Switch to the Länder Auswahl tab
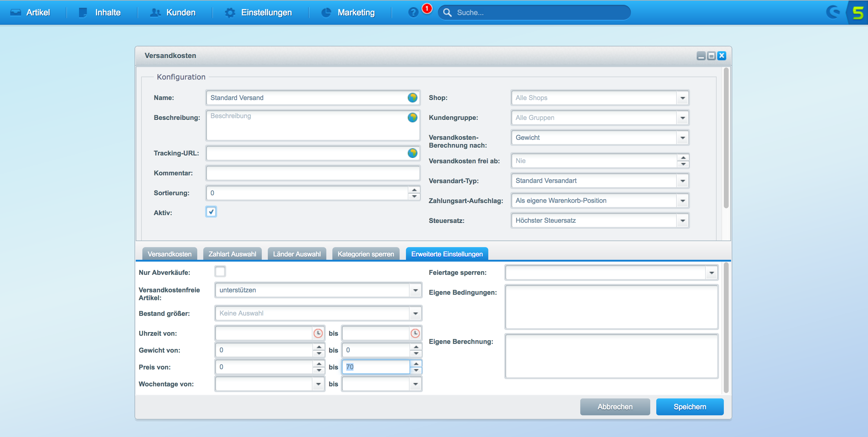Screen dimensions: 868x437 point(297,254)
